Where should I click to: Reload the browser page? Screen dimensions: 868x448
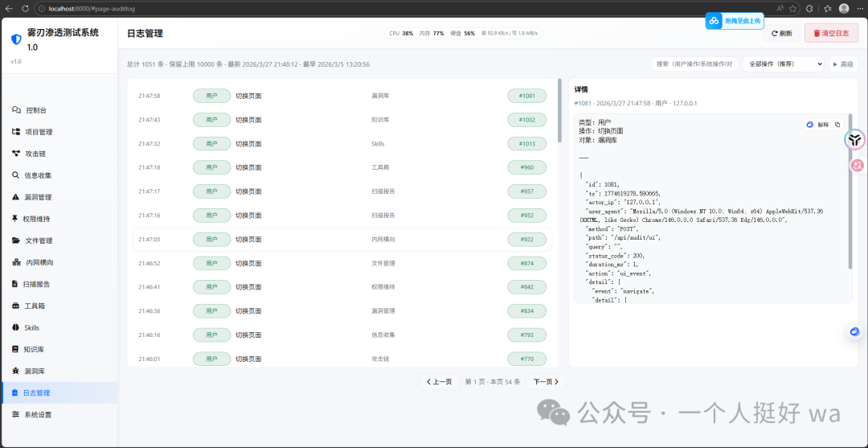coord(26,8)
